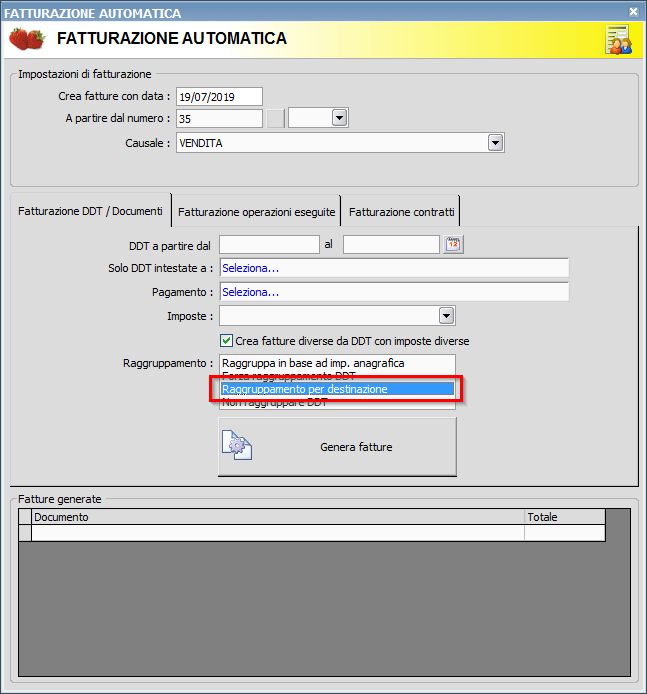Open the calendar date picker icon
The width and height of the screenshot is (647, 694).
[x=453, y=244]
